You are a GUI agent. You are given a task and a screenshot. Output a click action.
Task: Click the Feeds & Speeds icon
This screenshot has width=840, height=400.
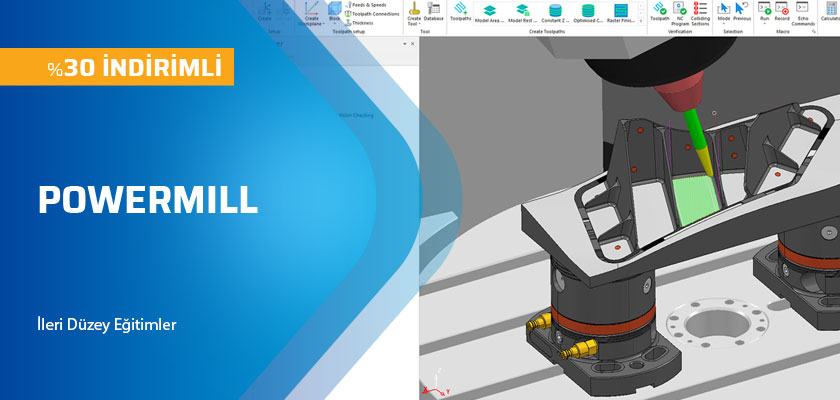click(348, 5)
